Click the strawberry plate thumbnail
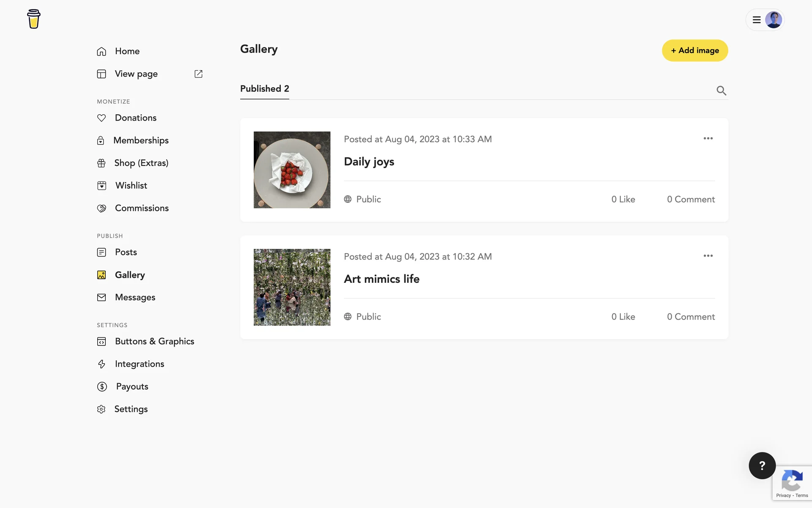The height and width of the screenshot is (508, 812). coord(292,170)
